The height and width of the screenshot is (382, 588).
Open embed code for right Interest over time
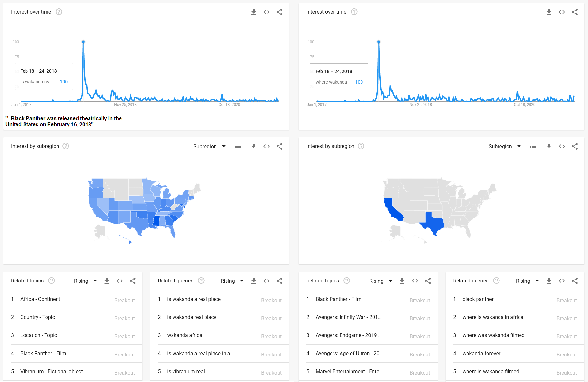pyautogui.click(x=562, y=12)
